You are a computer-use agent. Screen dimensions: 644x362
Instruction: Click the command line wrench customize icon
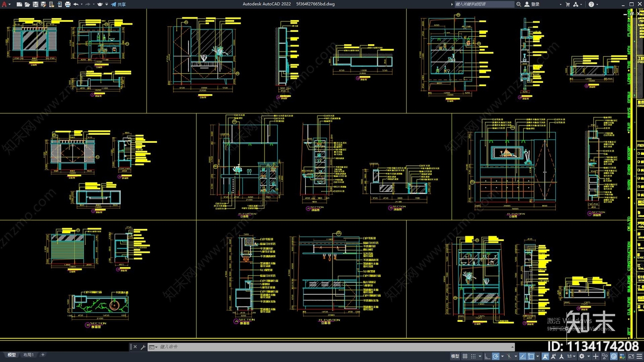143,347
